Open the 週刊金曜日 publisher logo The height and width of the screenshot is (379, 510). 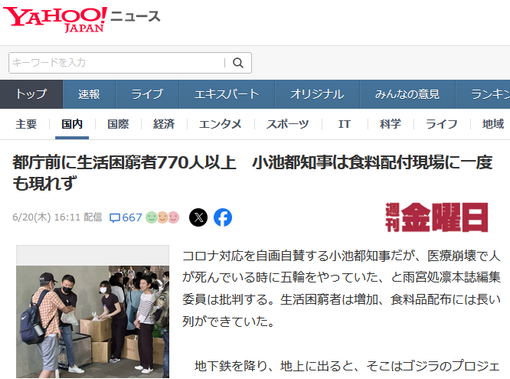point(437,217)
